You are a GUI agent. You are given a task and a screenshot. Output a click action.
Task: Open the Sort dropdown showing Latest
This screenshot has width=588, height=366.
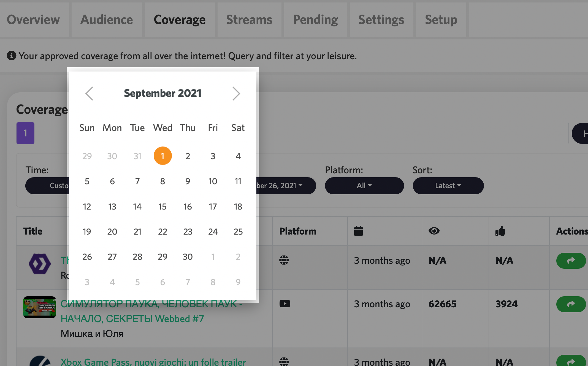448,185
